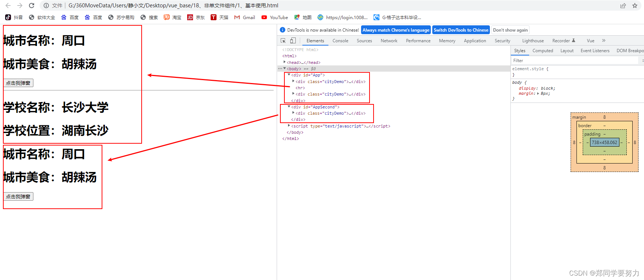Image resolution: width=644 pixels, height=280 pixels.
Task: Collapse the div id="AppSecond" node
Action: pos(289,107)
